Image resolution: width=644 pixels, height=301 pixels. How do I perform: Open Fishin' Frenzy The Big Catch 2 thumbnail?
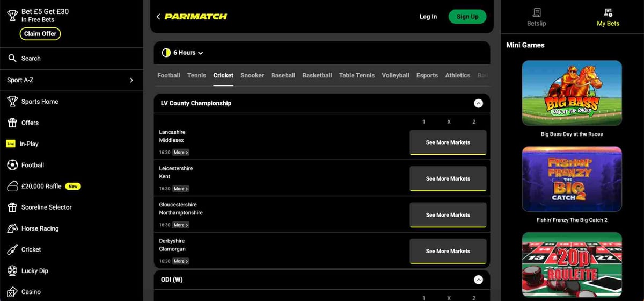(x=572, y=178)
